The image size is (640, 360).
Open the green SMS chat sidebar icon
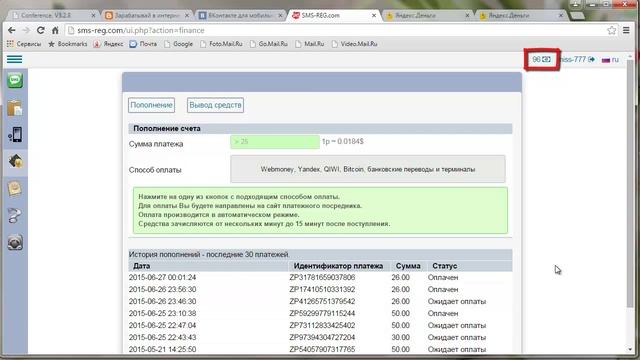(15, 80)
